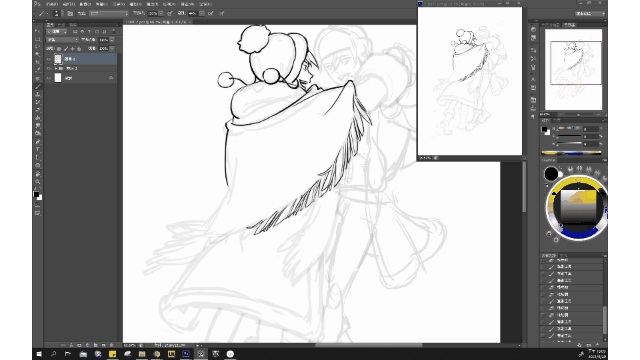The height and width of the screenshot is (360, 640).
Task: Click the color spectrum ramp bar
Action: point(571,153)
